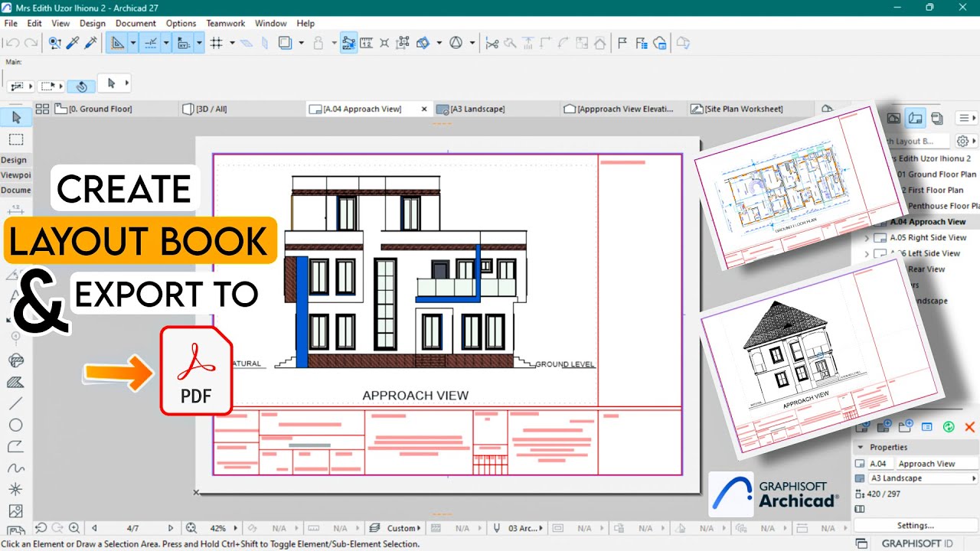Viewport: 980px width, 551px height.
Task: Open the Guide Lines dropdown arrow
Action: click(x=133, y=43)
